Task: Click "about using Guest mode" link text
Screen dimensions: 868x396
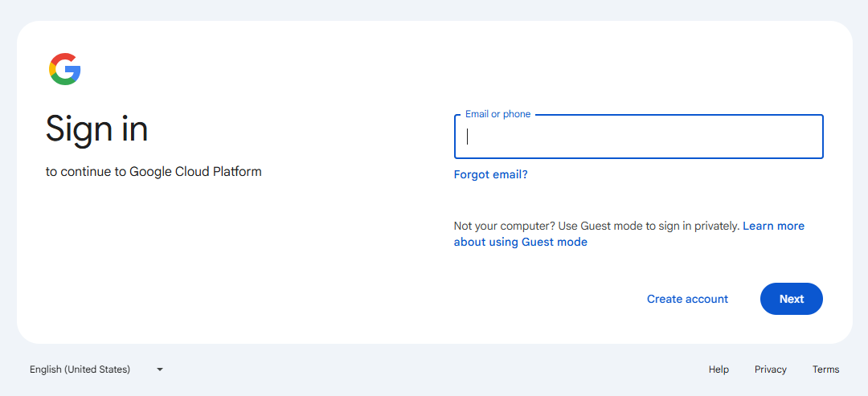Action: tap(520, 242)
